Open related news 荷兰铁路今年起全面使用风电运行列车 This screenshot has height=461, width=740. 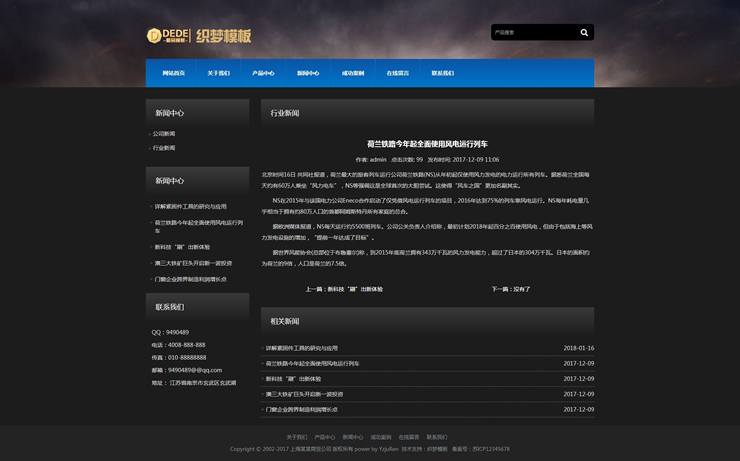point(312,363)
